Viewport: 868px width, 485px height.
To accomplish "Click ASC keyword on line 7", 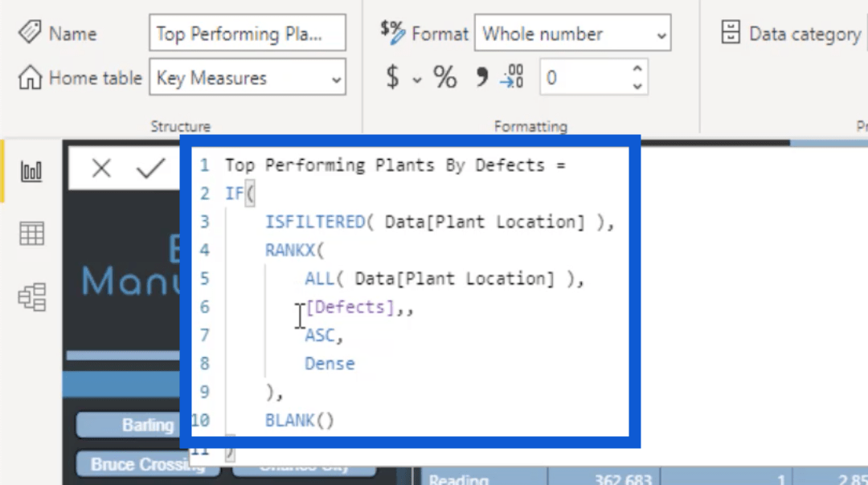I will click(x=319, y=335).
